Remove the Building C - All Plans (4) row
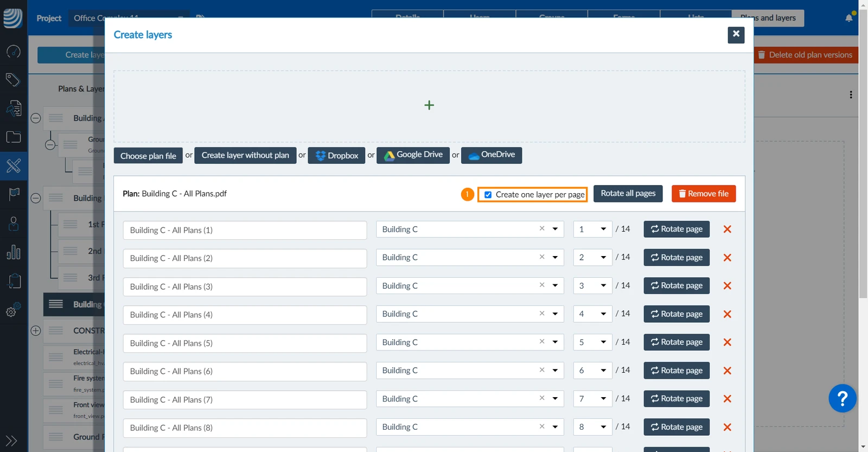Image resolution: width=868 pixels, height=452 pixels. [x=727, y=314]
